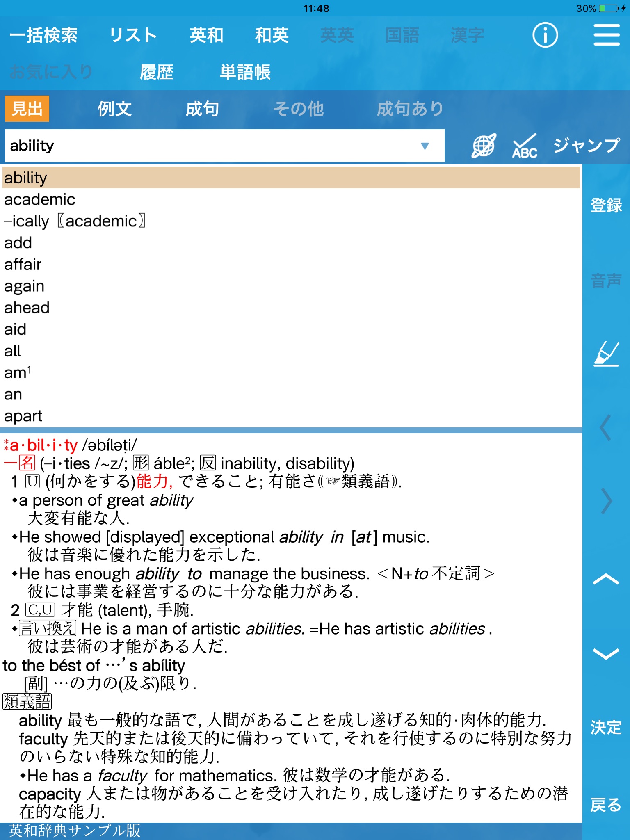Image resolution: width=630 pixels, height=840 pixels.
Task: Tap the ABC spell check icon
Action: [525, 146]
